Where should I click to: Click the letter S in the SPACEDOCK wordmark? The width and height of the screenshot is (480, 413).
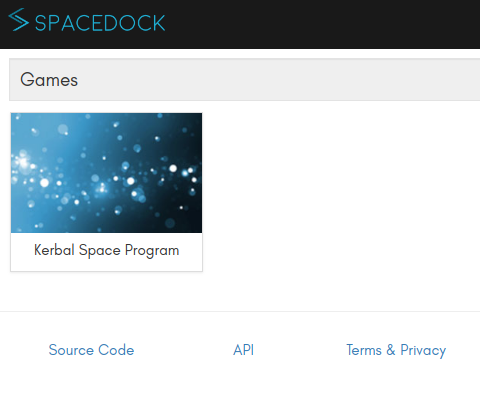point(41,23)
